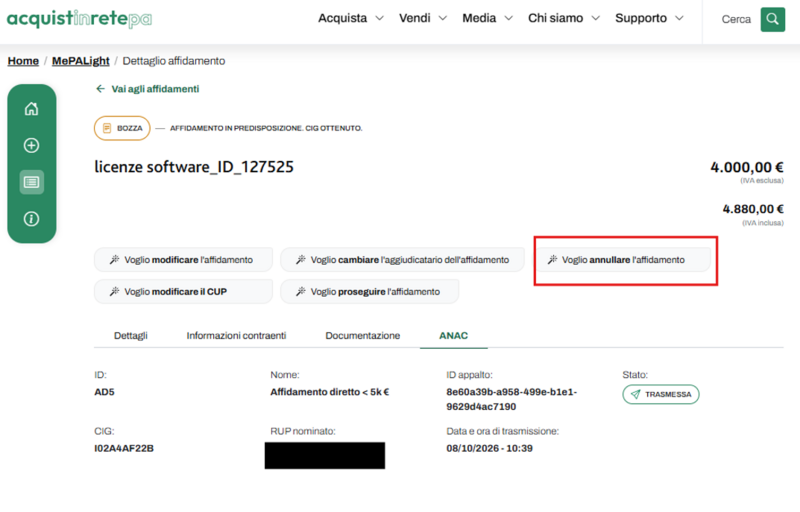Click Voglio annullare l'affidamento button
The height and width of the screenshot is (512, 800).
click(623, 260)
